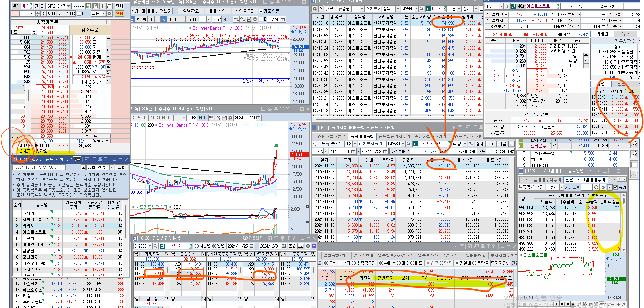Select the ₩100 quantity preset button
Screen dimensions: 644x308
pyautogui.click(x=52, y=13)
